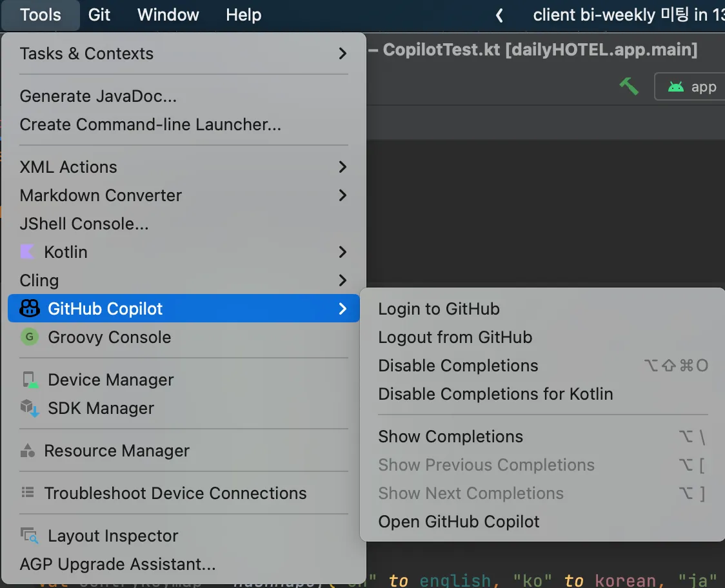
Task: Select Generate JavaDoc... menu item
Action: 184,96
